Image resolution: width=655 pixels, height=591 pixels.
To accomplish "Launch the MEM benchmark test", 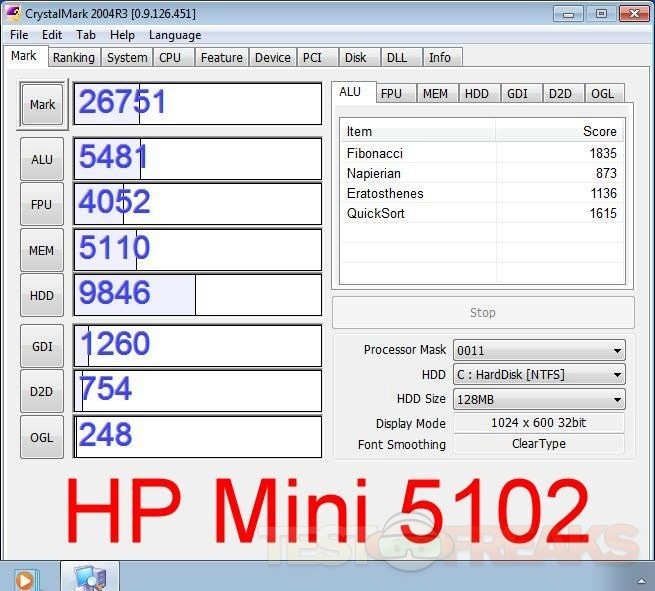I will pos(42,250).
